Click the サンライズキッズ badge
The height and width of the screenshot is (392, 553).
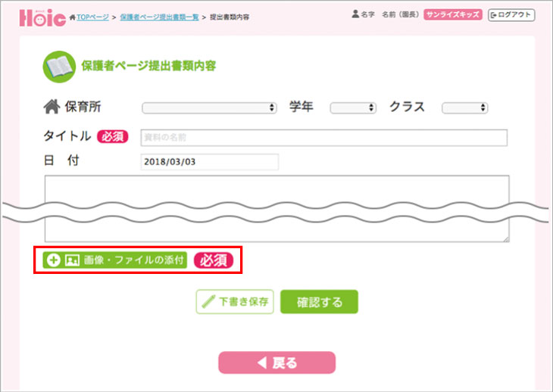click(x=453, y=14)
